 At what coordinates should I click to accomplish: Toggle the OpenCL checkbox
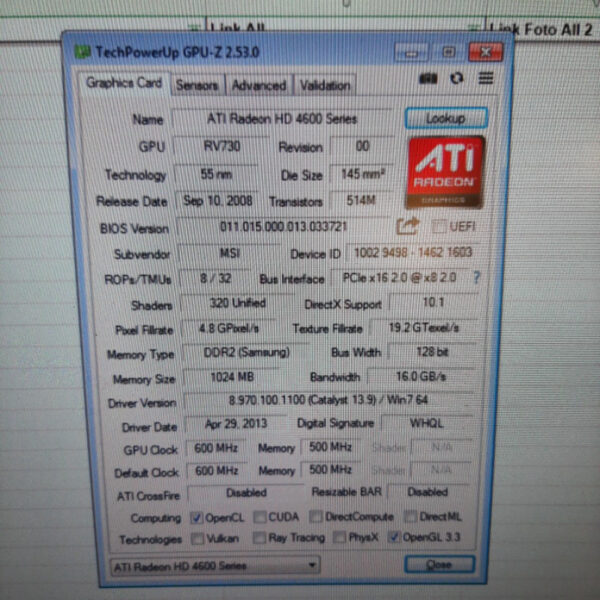click(197, 517)
